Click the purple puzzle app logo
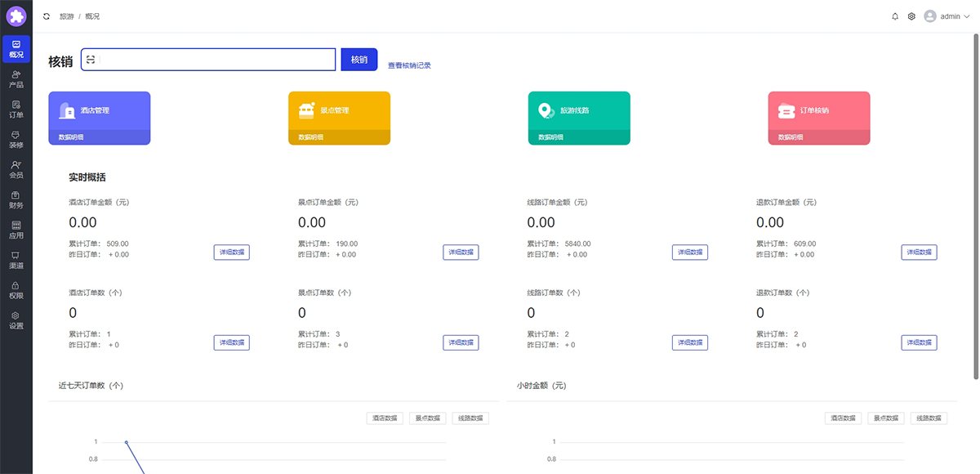Screen dimensions: 980x474 [16, 16]
